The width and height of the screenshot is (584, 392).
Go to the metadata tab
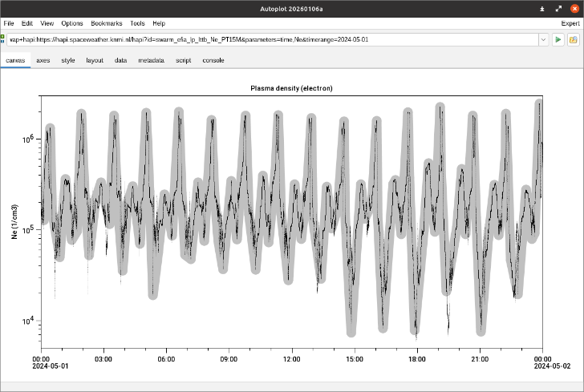[150, 60]
